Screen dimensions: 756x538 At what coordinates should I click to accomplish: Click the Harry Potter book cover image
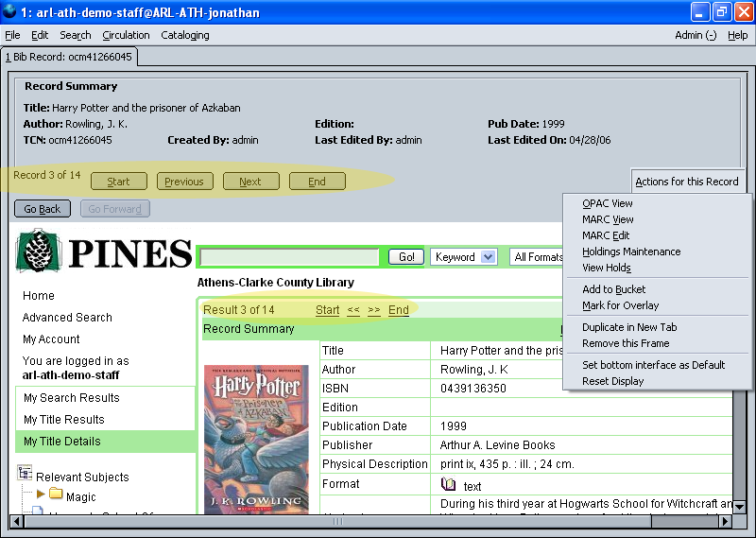tap(255, 440)
